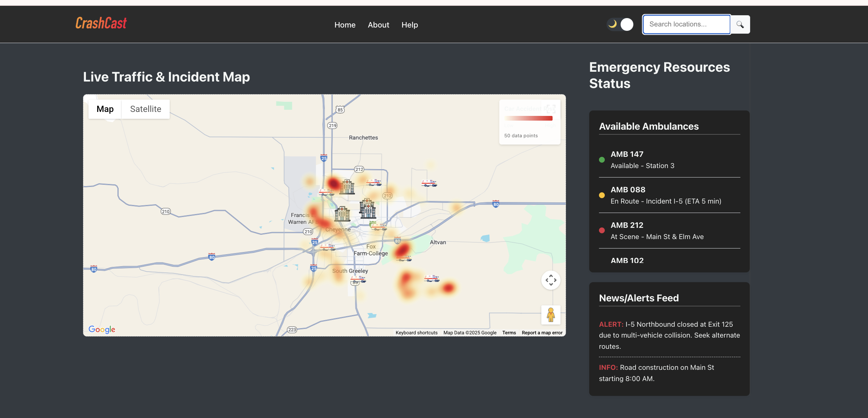Screen dimensions: 868x418
Task: Click the hospital icon near the I-25 hotspot
Action: coord(347,187)
